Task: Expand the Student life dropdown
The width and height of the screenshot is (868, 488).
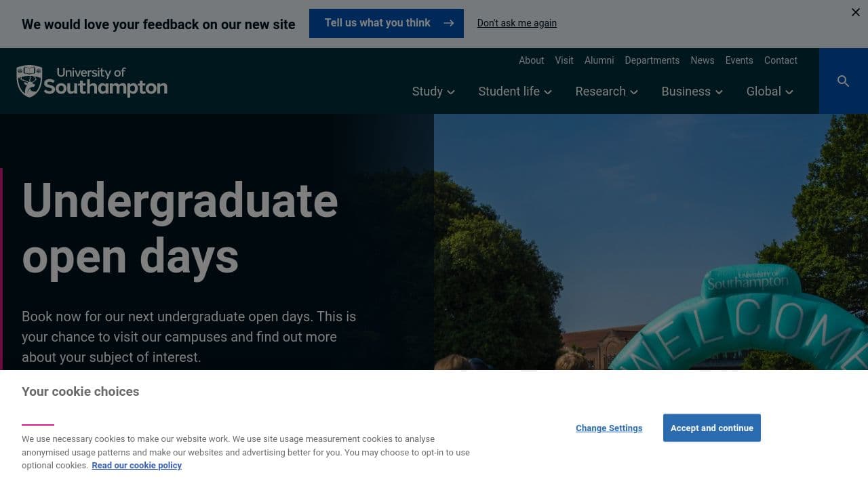Action: click(514, 91)
